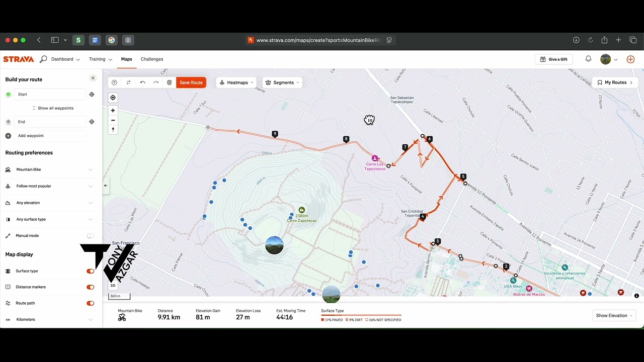Zoom in on the map
Viewport: 644px width, 362px height.
point(113,111)
